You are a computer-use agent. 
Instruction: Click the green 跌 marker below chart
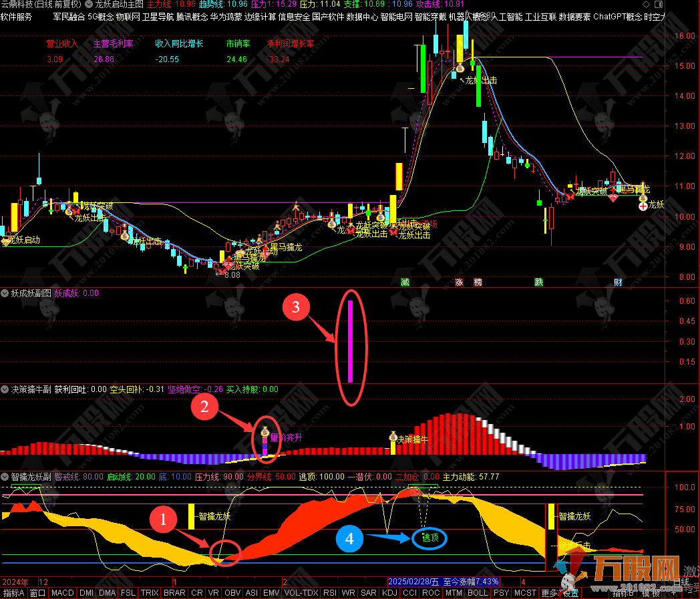[538, 282]
